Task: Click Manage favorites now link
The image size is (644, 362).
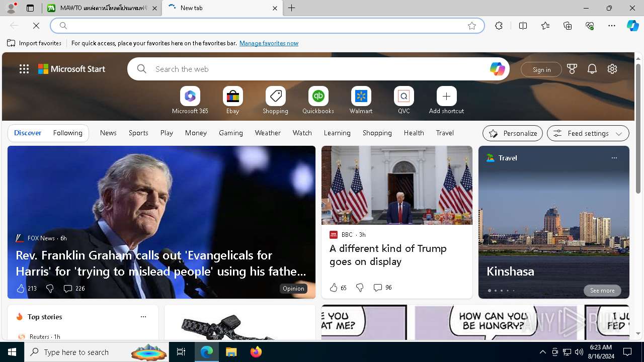Action: point(269,43)
